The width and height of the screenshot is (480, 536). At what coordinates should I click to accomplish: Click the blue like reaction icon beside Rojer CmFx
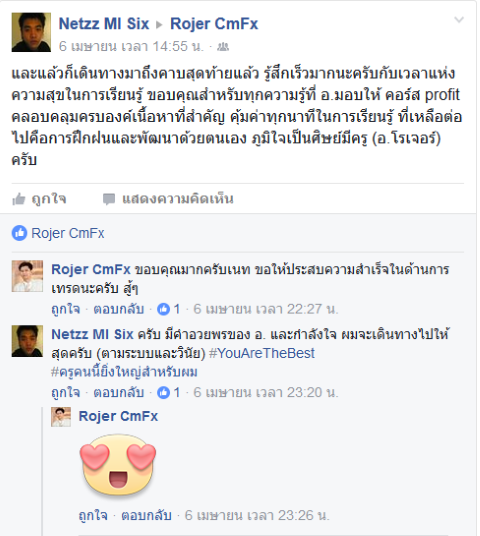(19, 233)
